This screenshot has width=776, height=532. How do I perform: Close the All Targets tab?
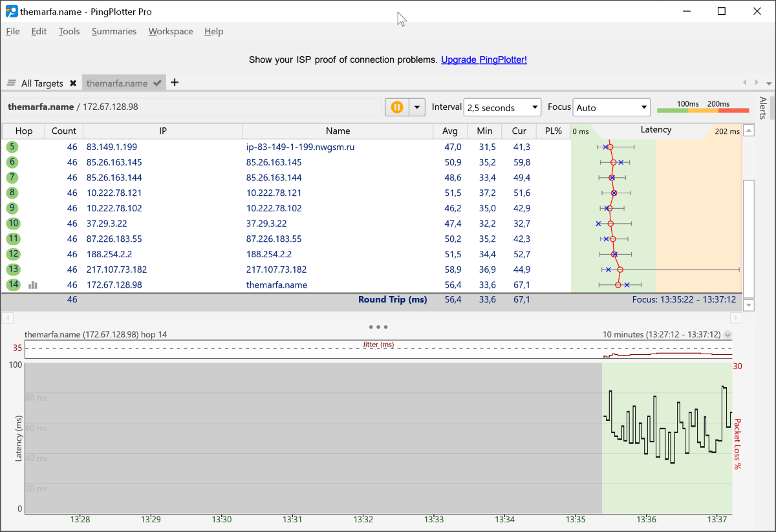tap(73, 83)
